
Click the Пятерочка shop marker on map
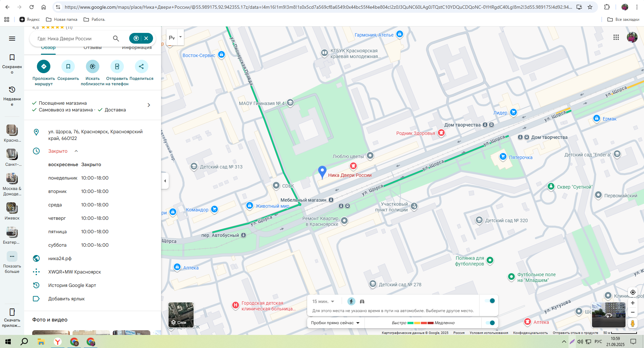[x=503, y=156]
